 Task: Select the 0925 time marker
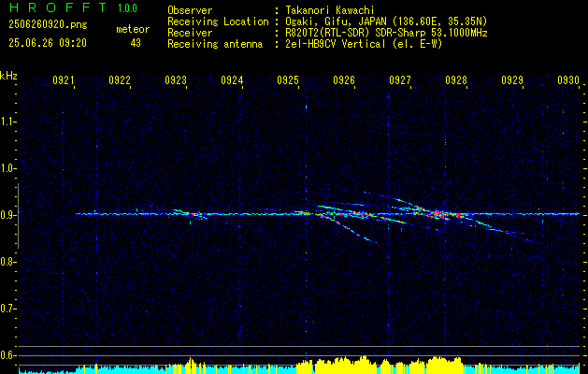pos(288,80)
